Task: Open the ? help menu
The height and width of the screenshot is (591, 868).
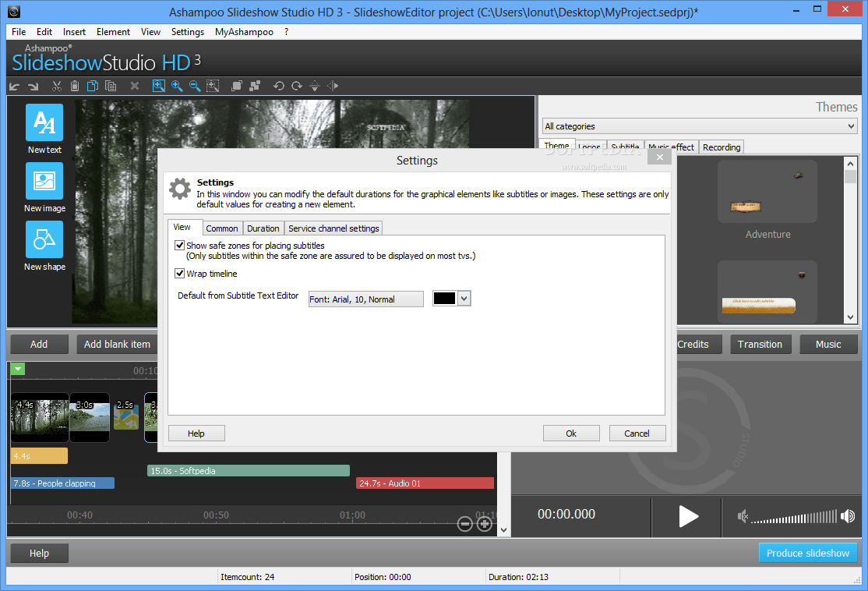Action: (x=286, y=32)
